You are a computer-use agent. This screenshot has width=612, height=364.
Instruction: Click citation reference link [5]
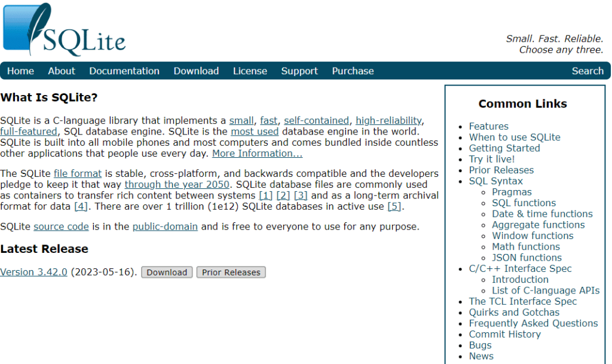coord(395,206)
